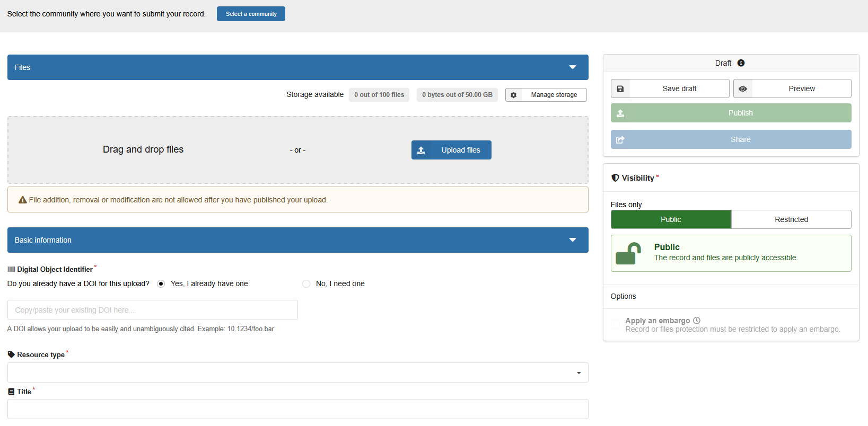Click the embargo restriction note text
The height and width of the screenshot is (426, 868).
(x=733, y=329)
